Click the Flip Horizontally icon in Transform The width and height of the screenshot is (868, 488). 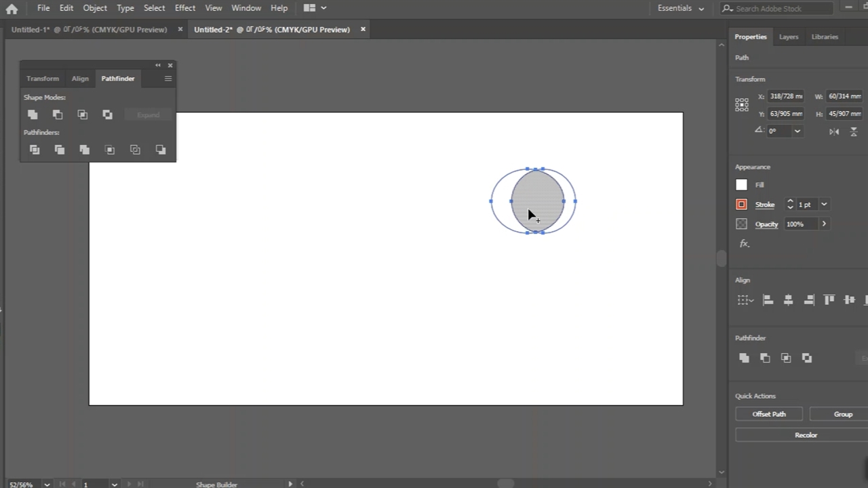(x=834, y=131)
